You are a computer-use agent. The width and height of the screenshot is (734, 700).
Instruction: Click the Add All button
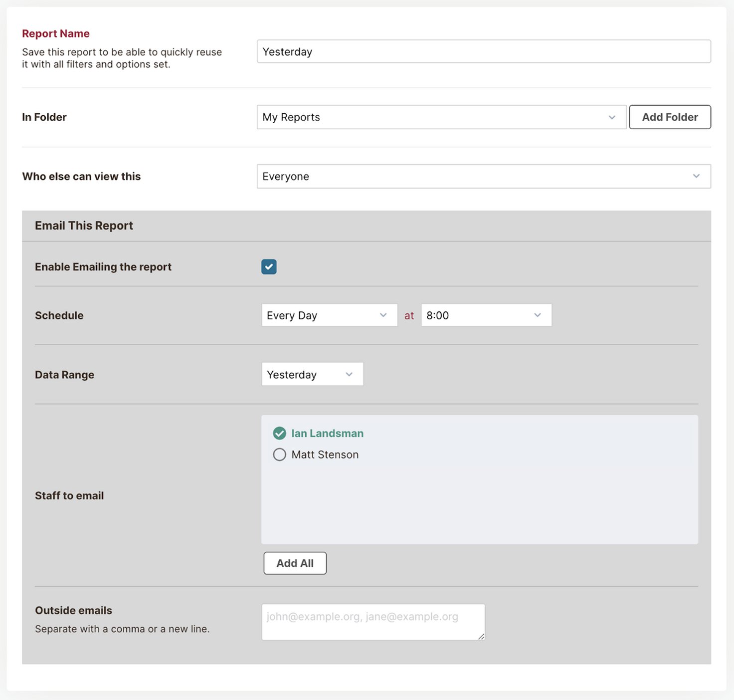pyautogui.click(x=295, y=563)
